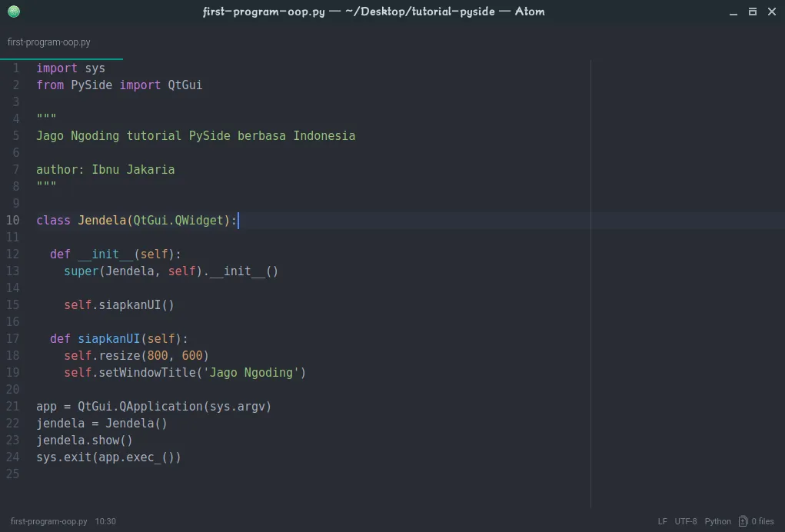Click line number 10 in the gutter
The width and height of the screenshot is (785, 532).
coord(12,220)
